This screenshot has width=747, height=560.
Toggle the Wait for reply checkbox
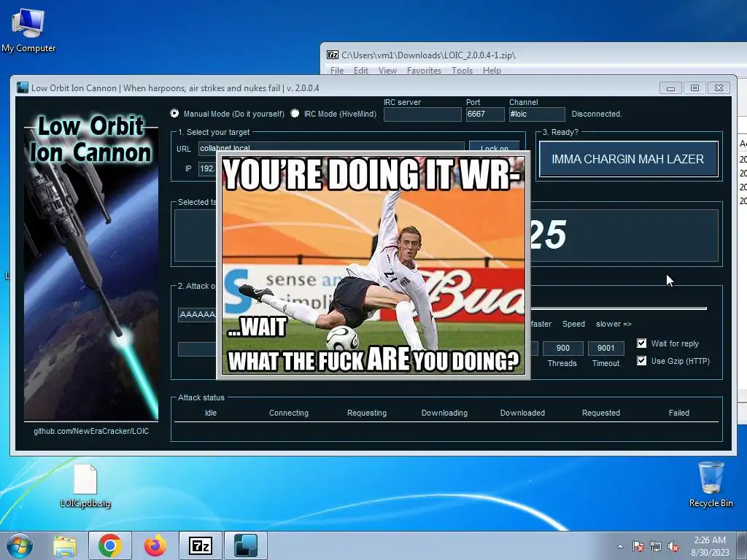pos(642,343)
